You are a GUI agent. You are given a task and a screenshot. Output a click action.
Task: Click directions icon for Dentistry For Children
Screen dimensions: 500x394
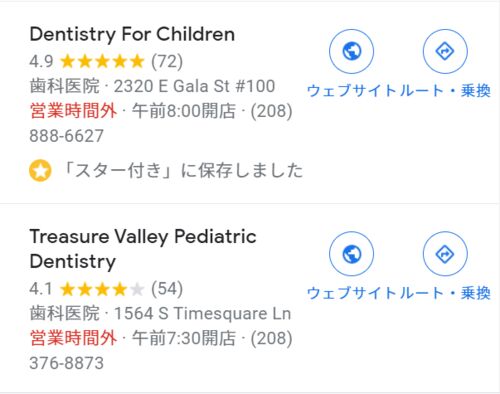pos(445,51)
